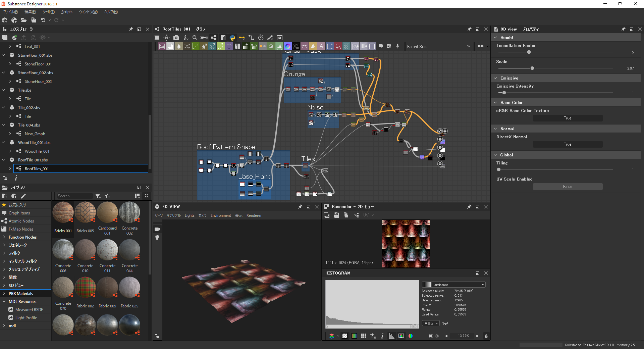Image resolution: width=644 pixels, height=349 pixels.
Task: Select Atomic Nodes in library list
Action: pos(21,221)
